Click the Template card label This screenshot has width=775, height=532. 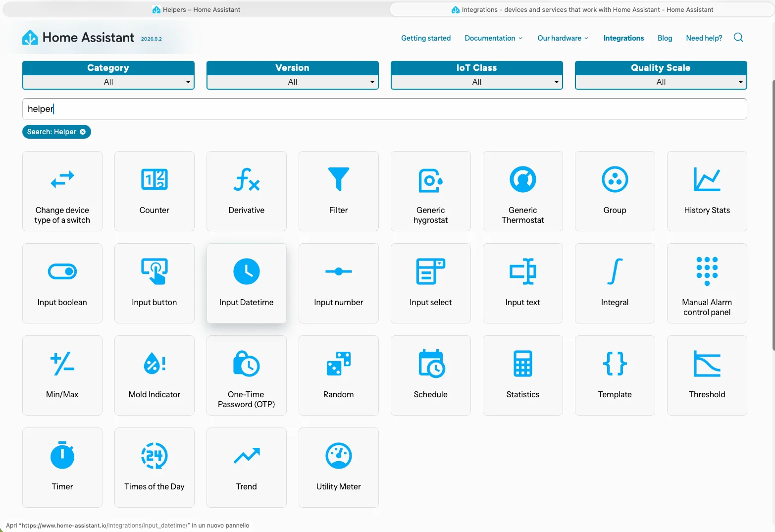(615, 394)
